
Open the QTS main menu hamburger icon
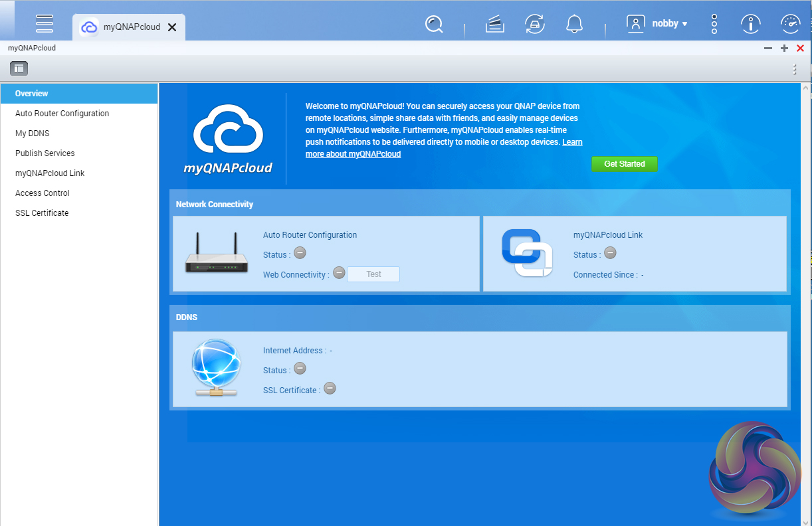point(45,23)
